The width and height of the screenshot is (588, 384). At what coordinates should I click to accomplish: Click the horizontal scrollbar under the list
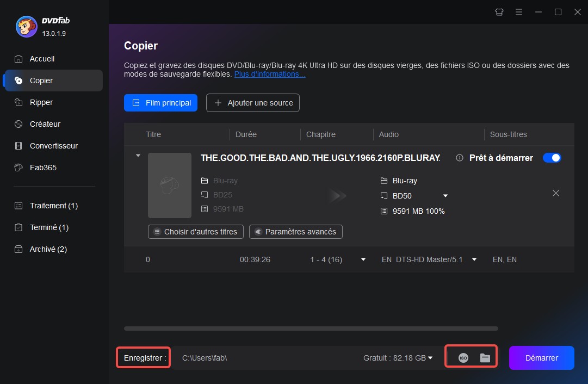pyautogui.click(x=311, y=329)
